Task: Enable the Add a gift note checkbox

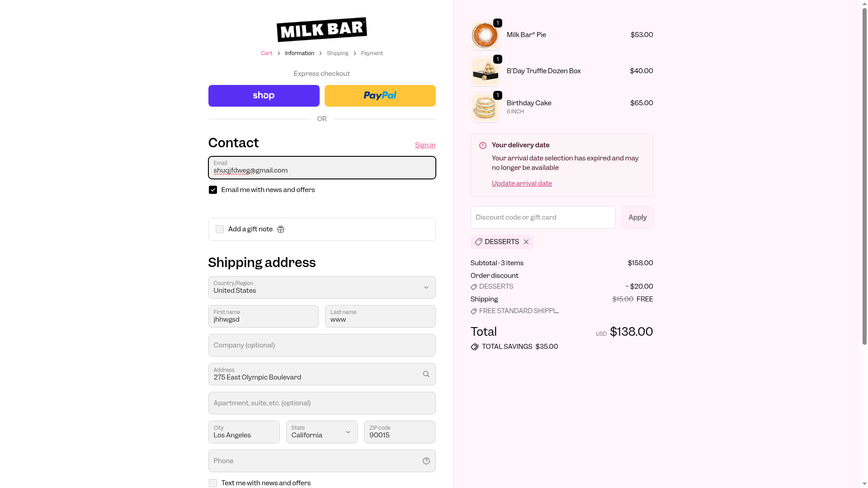Action: point(220,230)
